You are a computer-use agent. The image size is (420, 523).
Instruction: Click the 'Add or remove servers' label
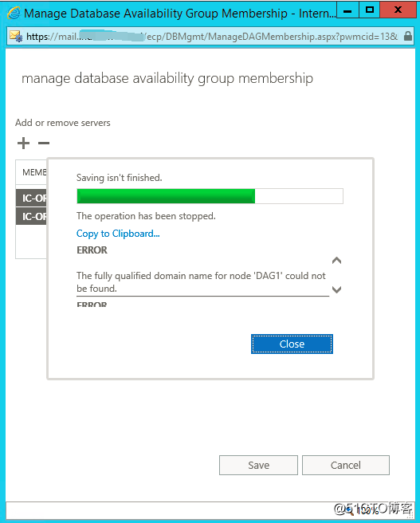click(x=63, y=123)
